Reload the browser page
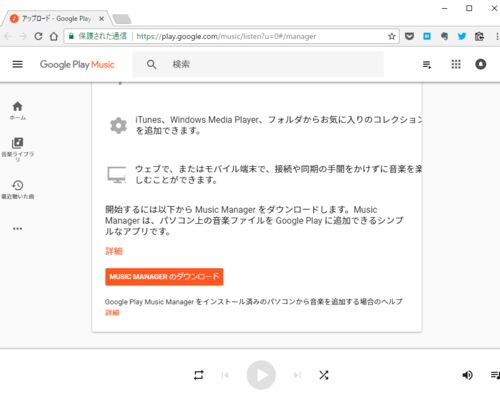500x397 pixels. 38,36
